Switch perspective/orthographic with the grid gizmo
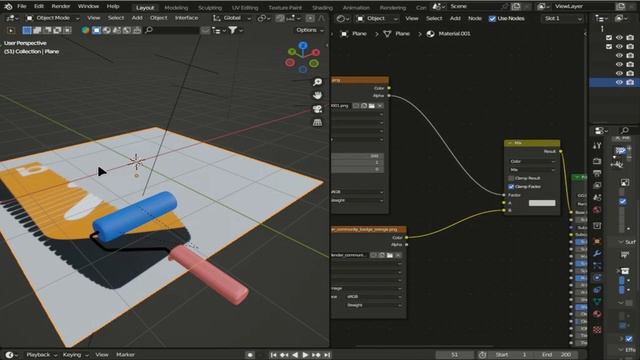Screen dimensions: 640x360 tap(317, 122)
